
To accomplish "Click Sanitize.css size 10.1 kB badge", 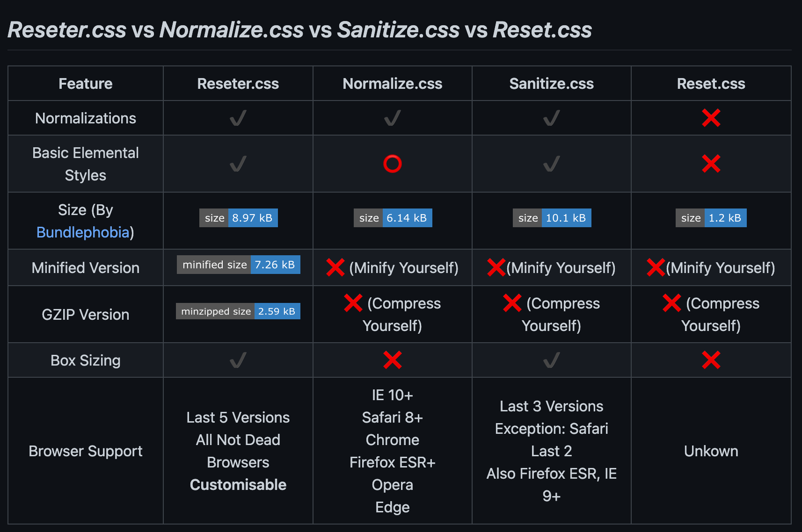I will pos(552,218).
